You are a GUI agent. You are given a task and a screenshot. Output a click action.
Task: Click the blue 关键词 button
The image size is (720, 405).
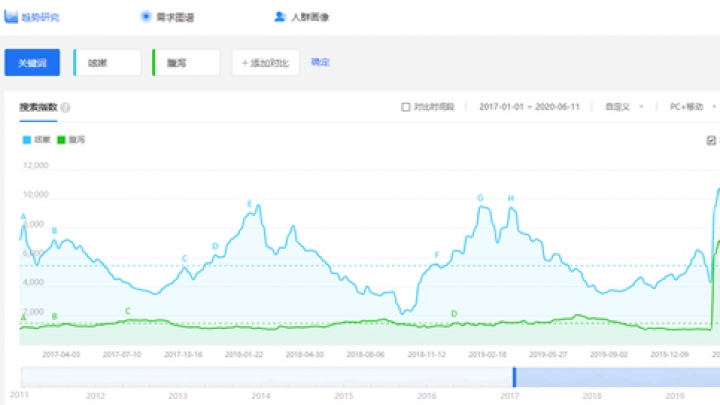[x=33, y=63]
